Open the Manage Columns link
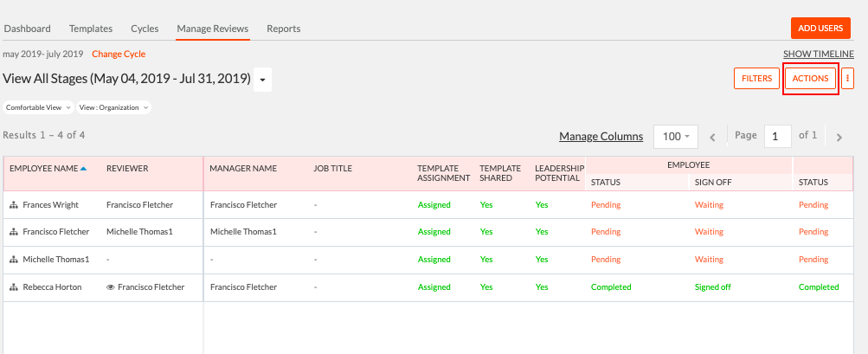868x354 pixels. (601, 136)
